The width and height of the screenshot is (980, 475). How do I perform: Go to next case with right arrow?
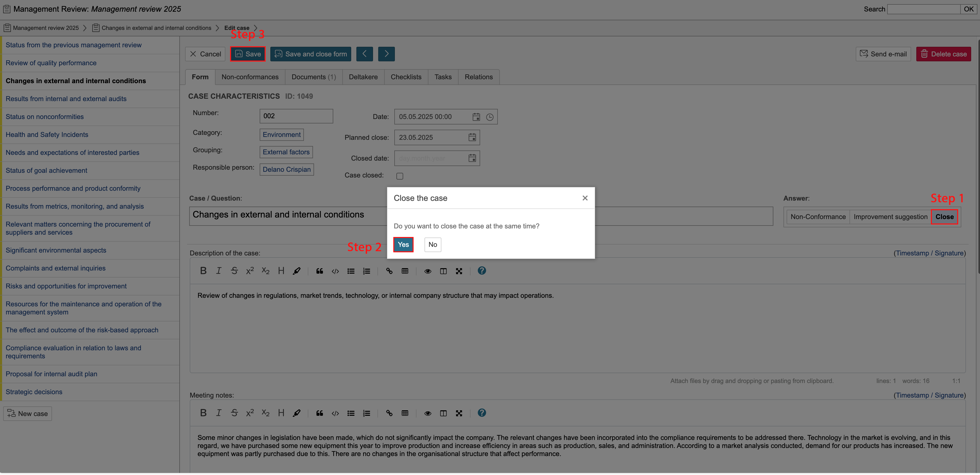pyautogui.click(x=386, y=54)
